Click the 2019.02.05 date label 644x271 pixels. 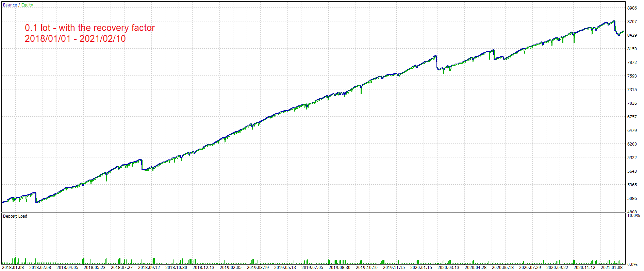231,268
